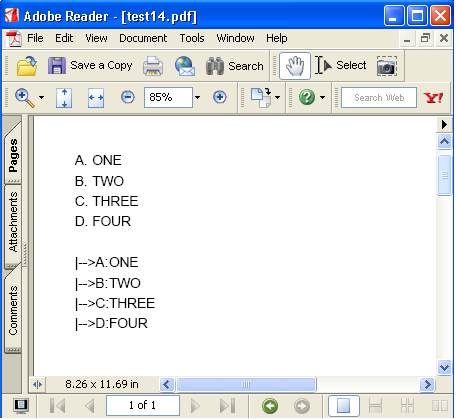Go to the next page

pyautogui.click(x=195, y=406)
